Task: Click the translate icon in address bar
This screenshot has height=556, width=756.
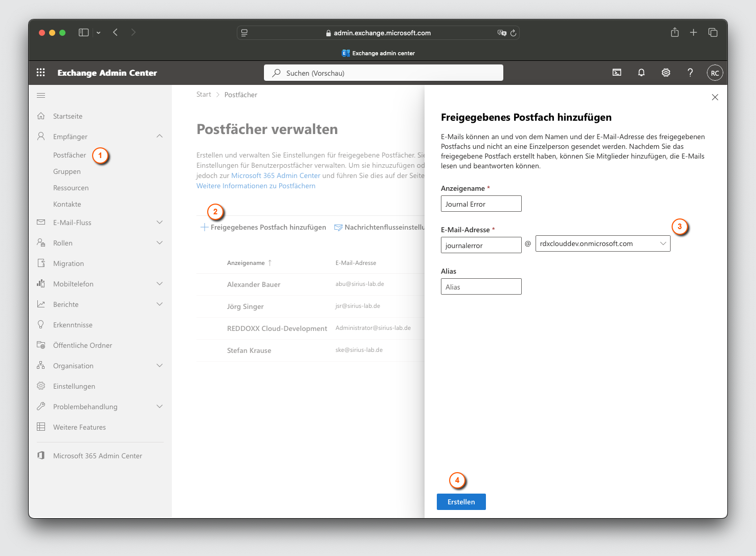Action: 502,33
